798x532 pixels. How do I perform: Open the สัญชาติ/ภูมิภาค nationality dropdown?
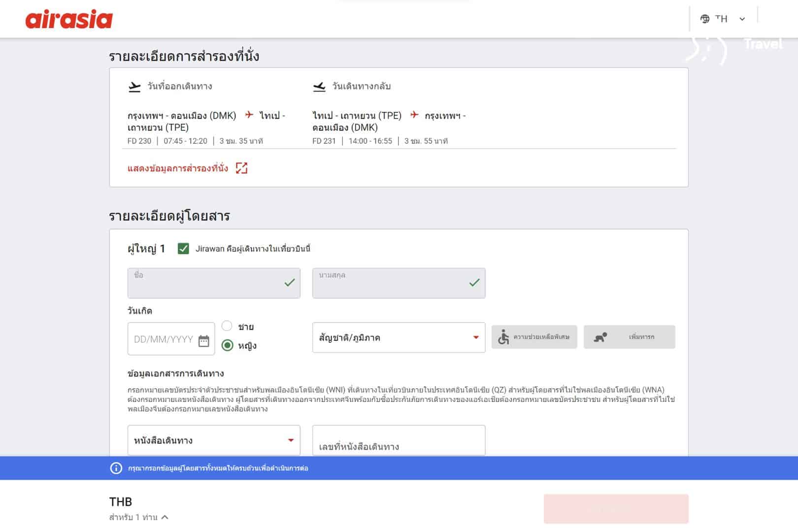pyautogui.click(x=399, y=338)
